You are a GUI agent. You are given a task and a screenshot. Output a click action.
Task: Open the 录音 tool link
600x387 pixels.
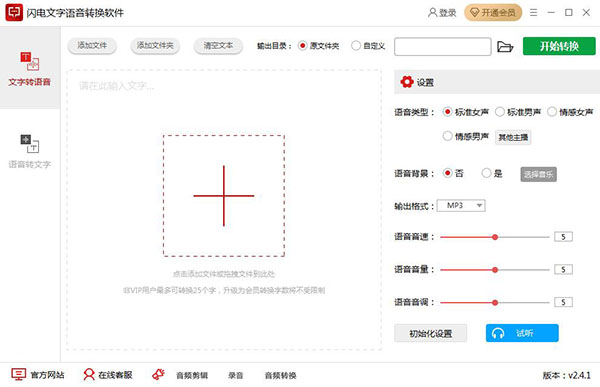[236, 376]
